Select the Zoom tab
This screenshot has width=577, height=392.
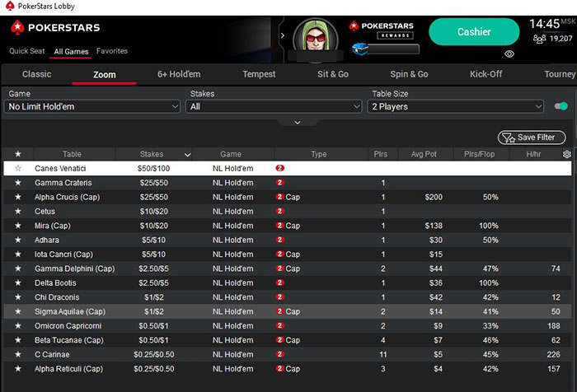click(x=105, y=75)
